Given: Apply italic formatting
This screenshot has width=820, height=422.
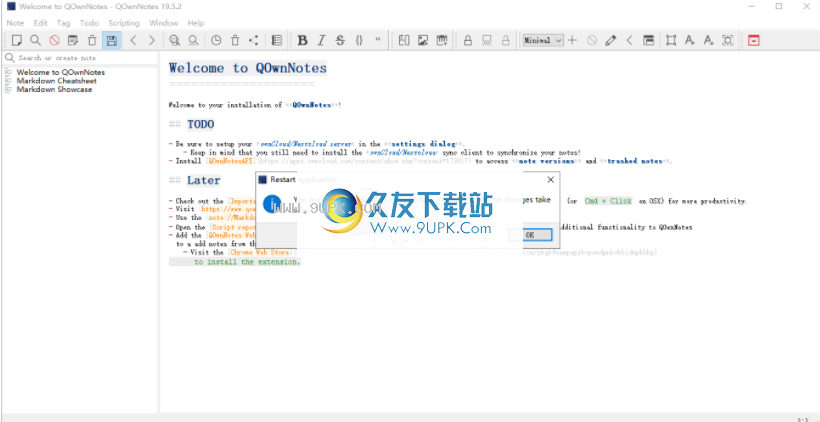Looking at the screenshot, I should pos(321,40).
